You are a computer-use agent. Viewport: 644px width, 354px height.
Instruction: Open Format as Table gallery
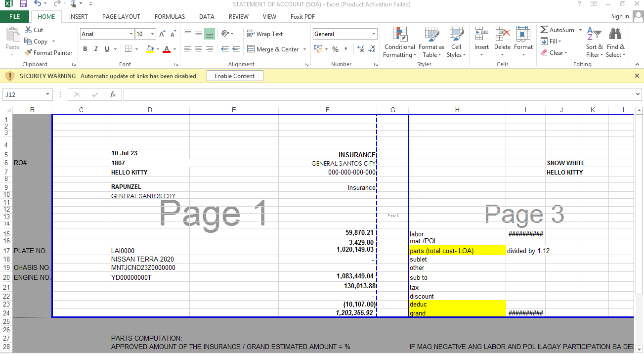point(431,43)
